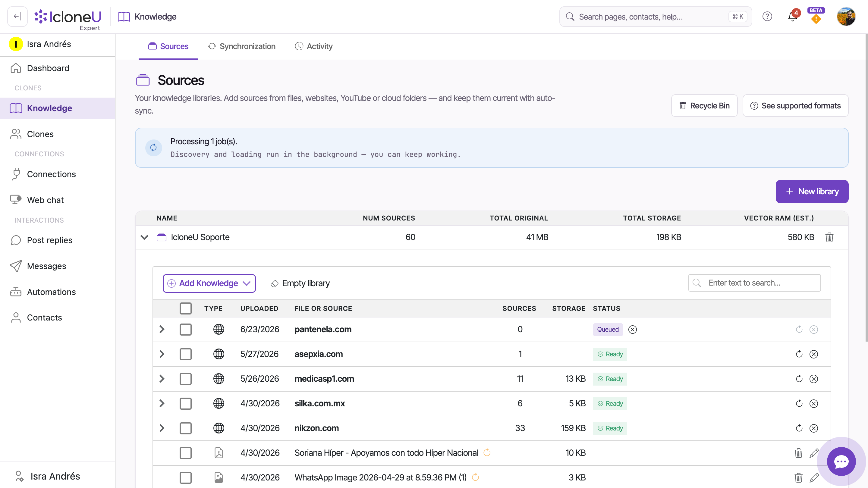
Task: Click the Queued status badge
Action: click(608, 329)
